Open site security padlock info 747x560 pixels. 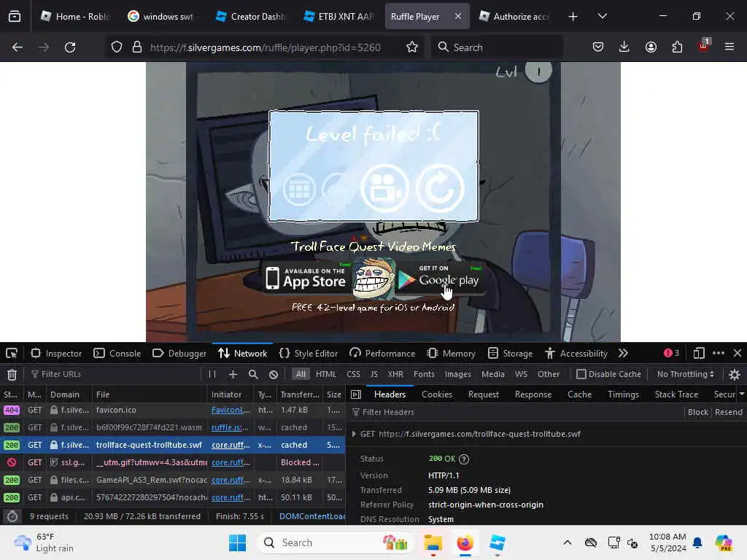click(137, 47)
